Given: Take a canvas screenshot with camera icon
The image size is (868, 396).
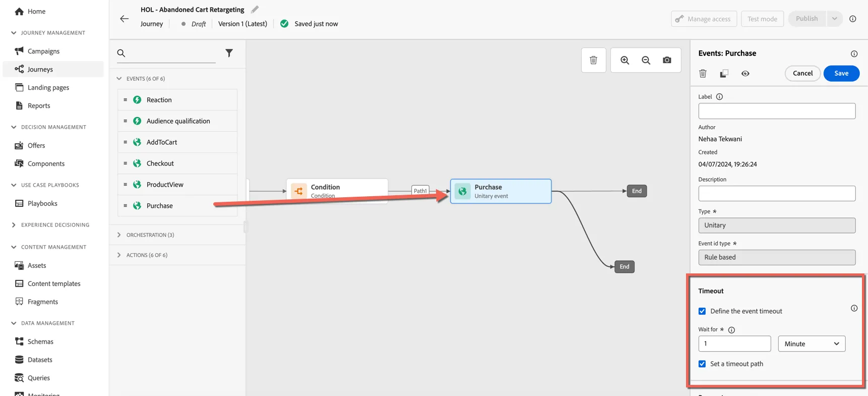Looking at the screenshot, I should 667,60.
